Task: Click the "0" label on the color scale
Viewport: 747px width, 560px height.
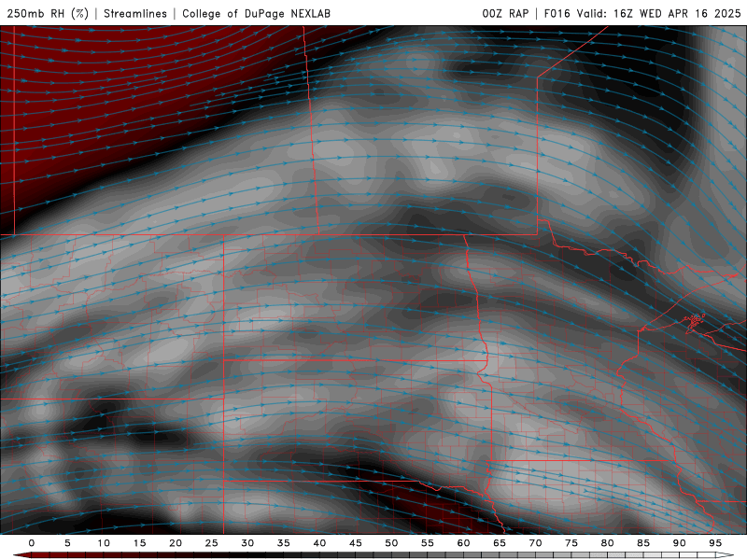Action: (x=32, y=543)
